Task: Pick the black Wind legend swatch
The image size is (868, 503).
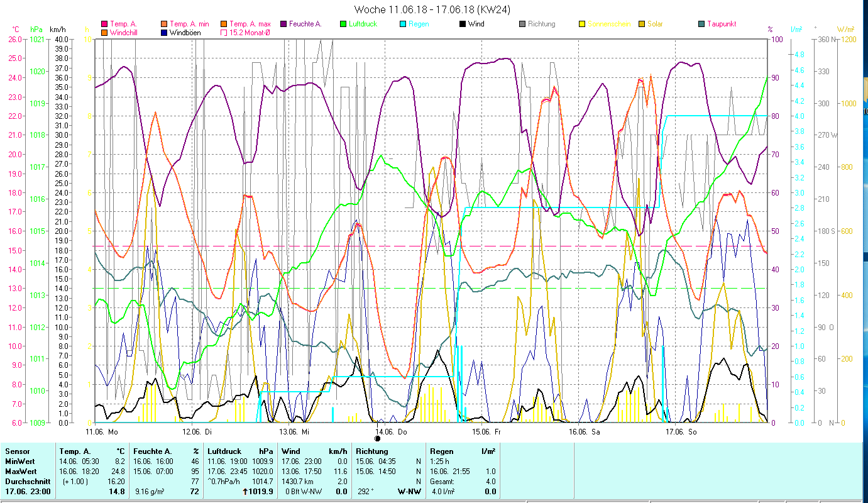Action: pos(463,24)
